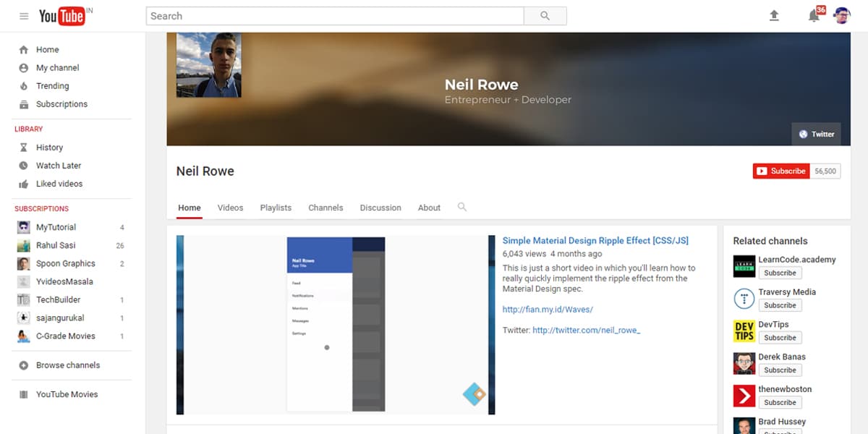Click the DevTips channel logo
This screenshot has width=868, height=434.
point(744,331)
